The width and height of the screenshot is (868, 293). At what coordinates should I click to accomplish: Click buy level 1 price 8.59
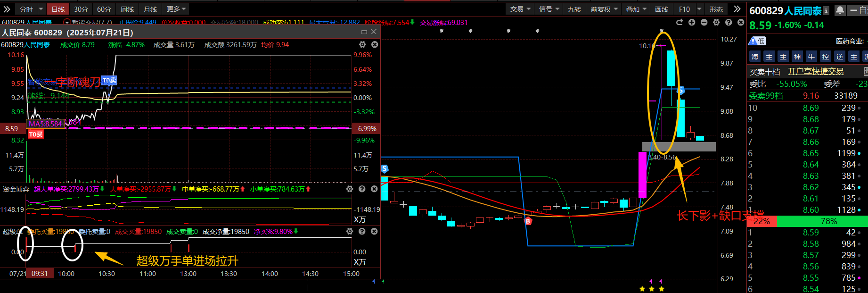(811, 233)
